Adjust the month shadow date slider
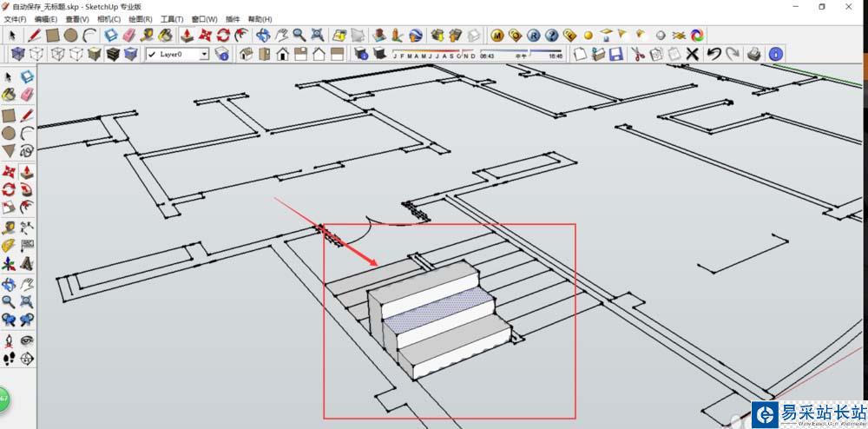This screenshot has height=429, width=868. (433, 54)
